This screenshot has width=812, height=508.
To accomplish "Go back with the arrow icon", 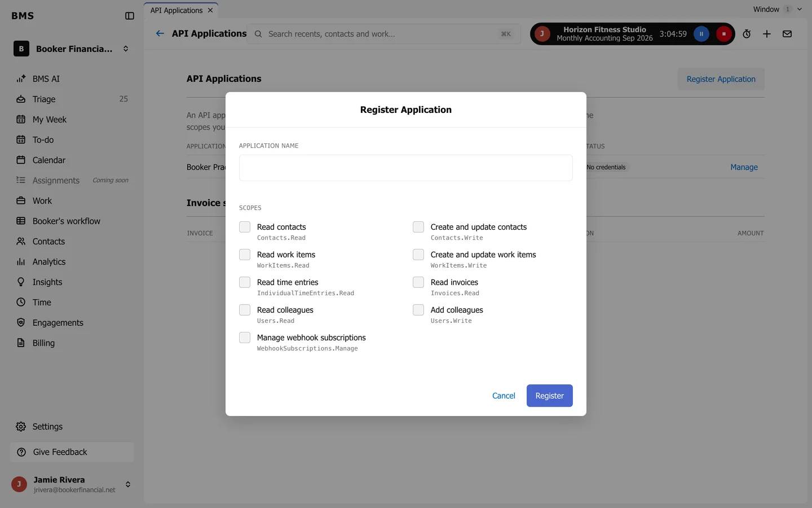I will point(160,33).
